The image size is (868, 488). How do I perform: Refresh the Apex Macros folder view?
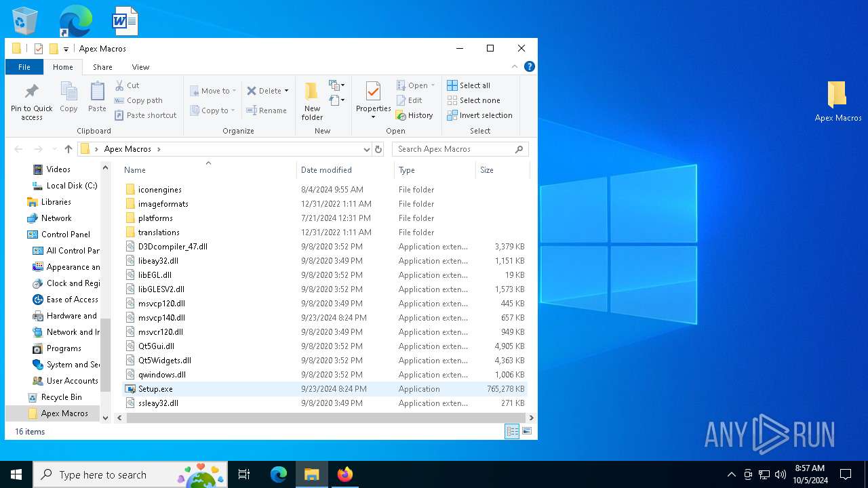378,149
